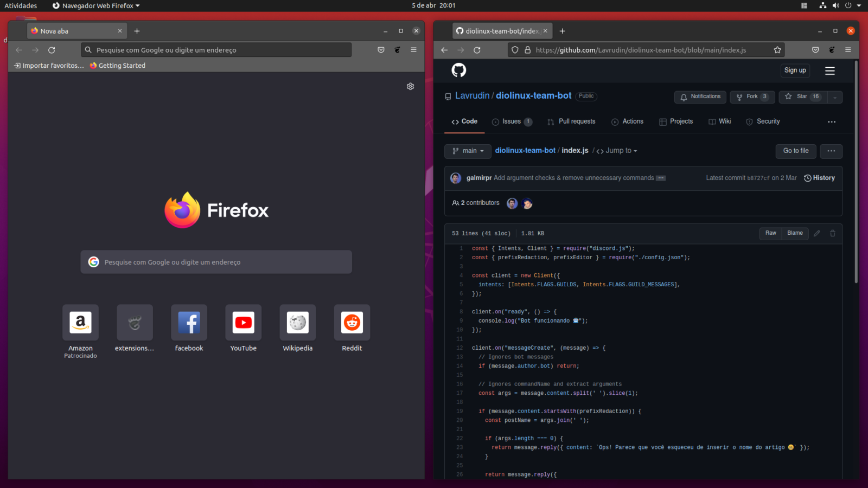View the Raw file
868x488 pixels.
click(x=770, y=233)
